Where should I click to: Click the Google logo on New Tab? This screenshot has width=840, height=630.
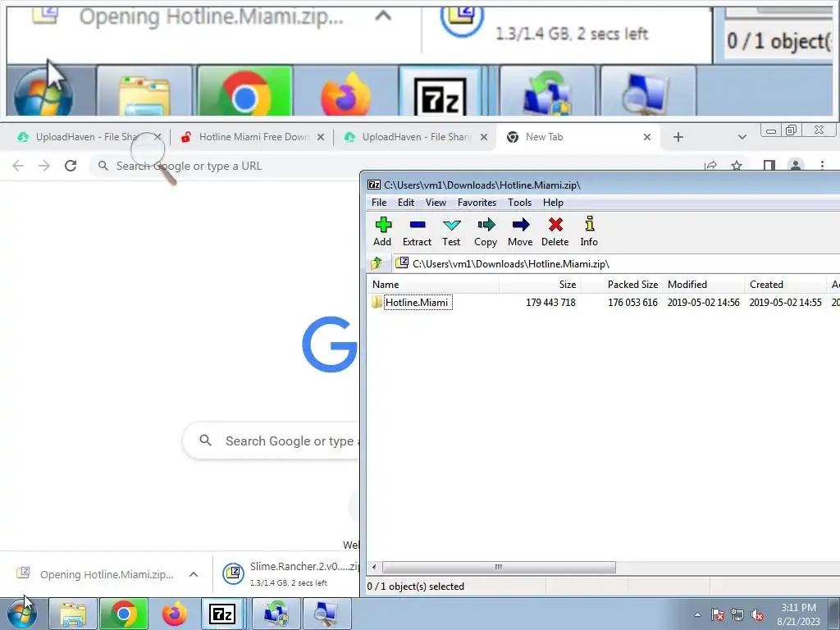(330, 344)
